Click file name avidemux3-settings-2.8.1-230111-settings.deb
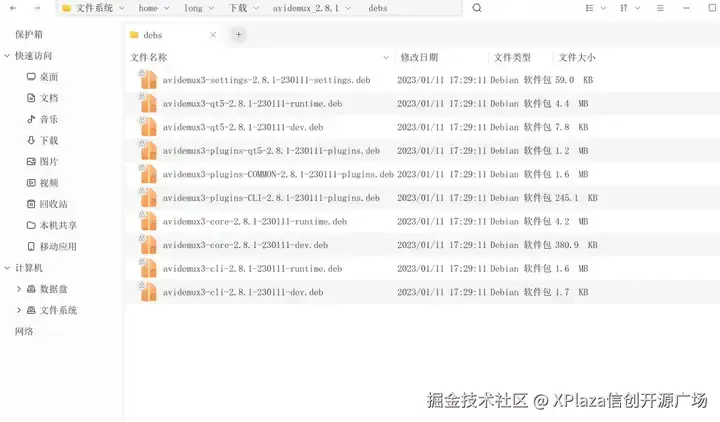Screen dimensions: 720x422 (x=266, y=80)
